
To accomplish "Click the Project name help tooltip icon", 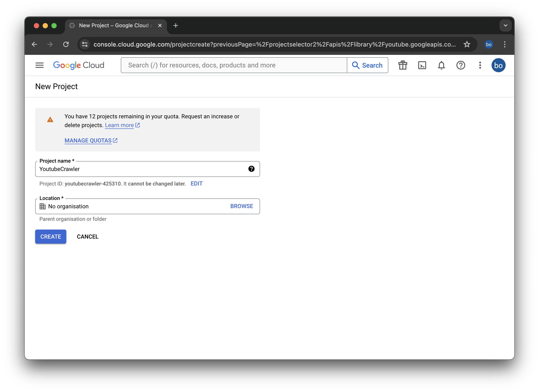I will [x=251, y=169].
